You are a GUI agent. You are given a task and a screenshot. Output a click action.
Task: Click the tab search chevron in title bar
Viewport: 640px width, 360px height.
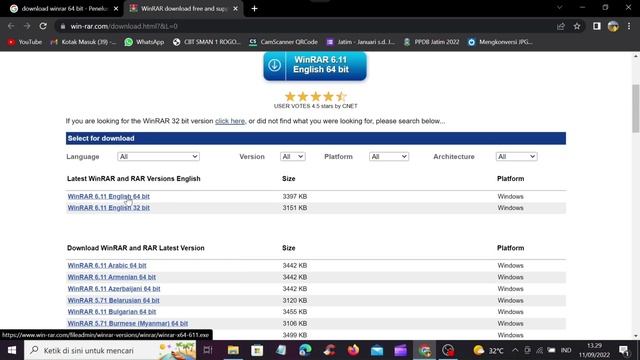[x=560, y=8]
